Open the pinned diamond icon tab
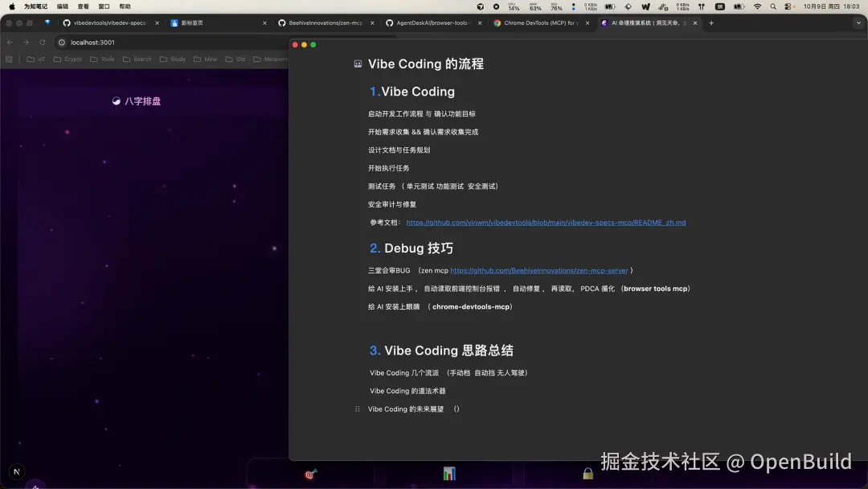The height and width of the screenshot is (489, 868). tap(47, 23)
